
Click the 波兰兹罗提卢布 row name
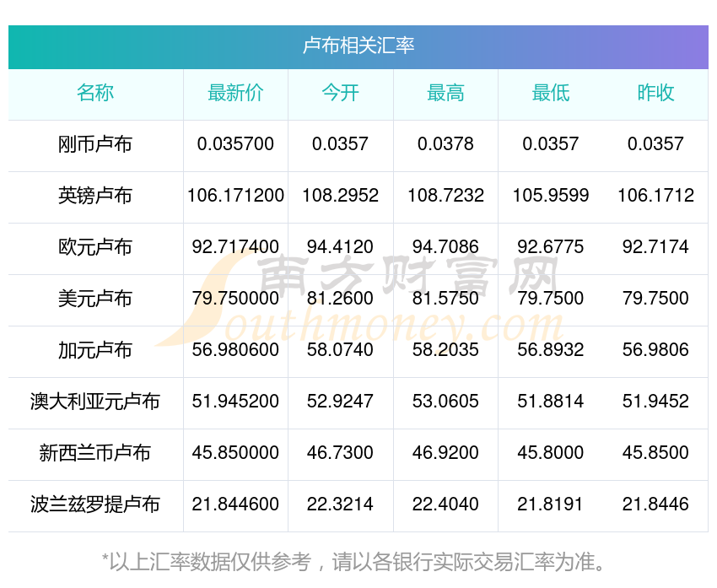pyautogui.click(x=95, y=504)
